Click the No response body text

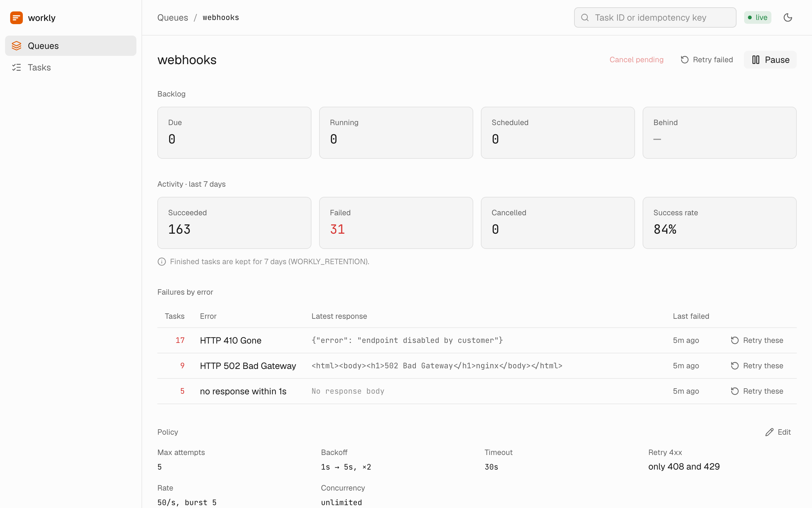tap(348, 391)
